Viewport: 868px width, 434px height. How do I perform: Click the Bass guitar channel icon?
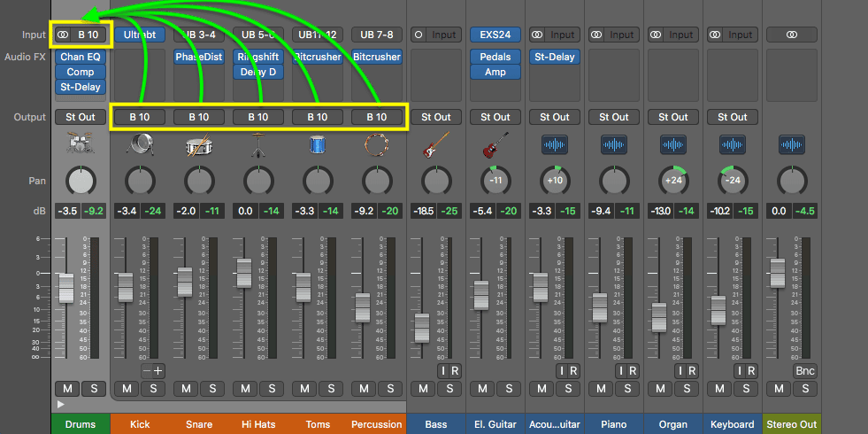436,144
